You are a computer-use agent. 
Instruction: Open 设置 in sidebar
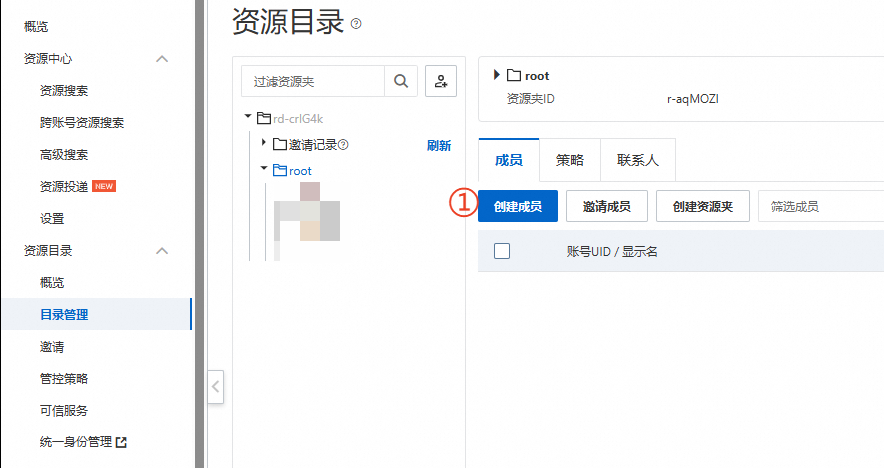(52, 219)
